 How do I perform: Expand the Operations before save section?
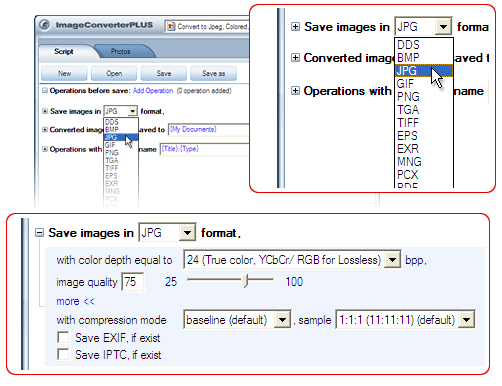click(45, 90)
